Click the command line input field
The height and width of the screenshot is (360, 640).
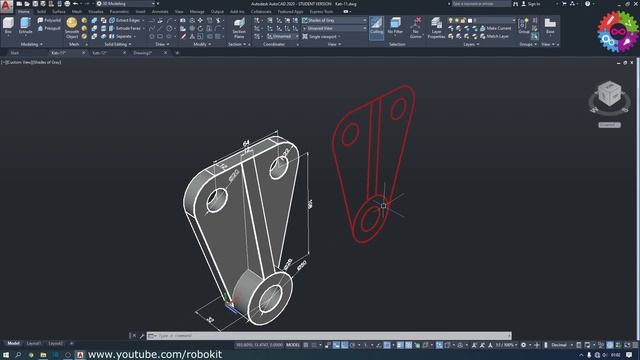point(329,336)
